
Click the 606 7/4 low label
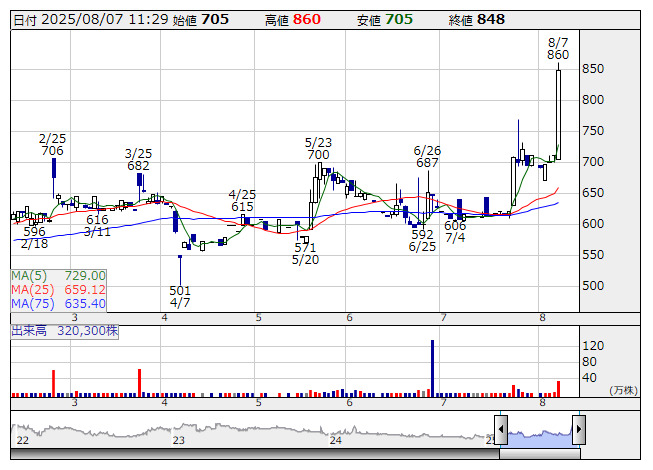click(x=455, y=231)
